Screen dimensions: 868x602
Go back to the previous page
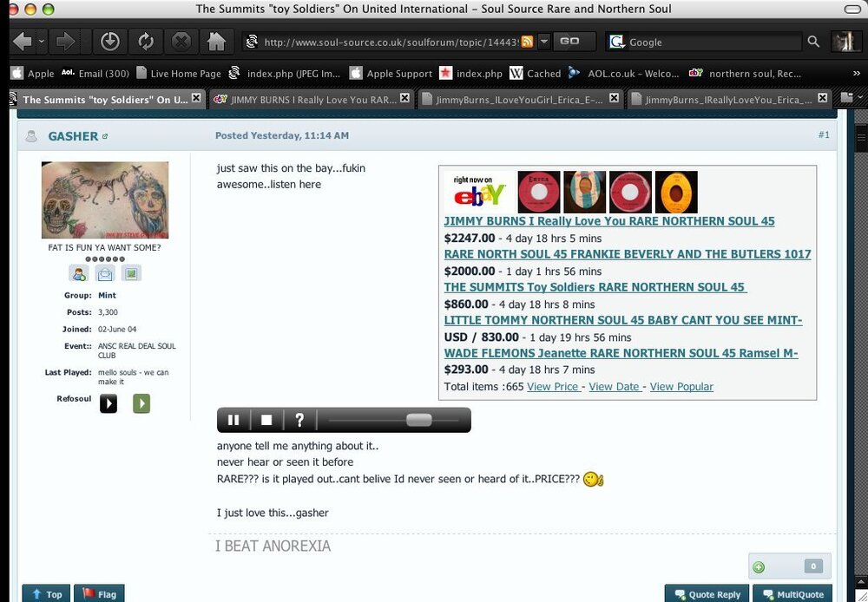coord(23,42)
